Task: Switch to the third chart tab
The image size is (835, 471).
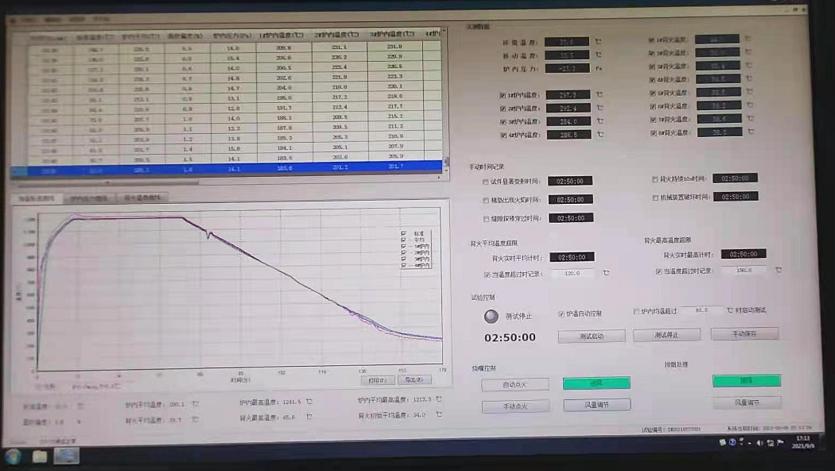Action: click(145, 198)
